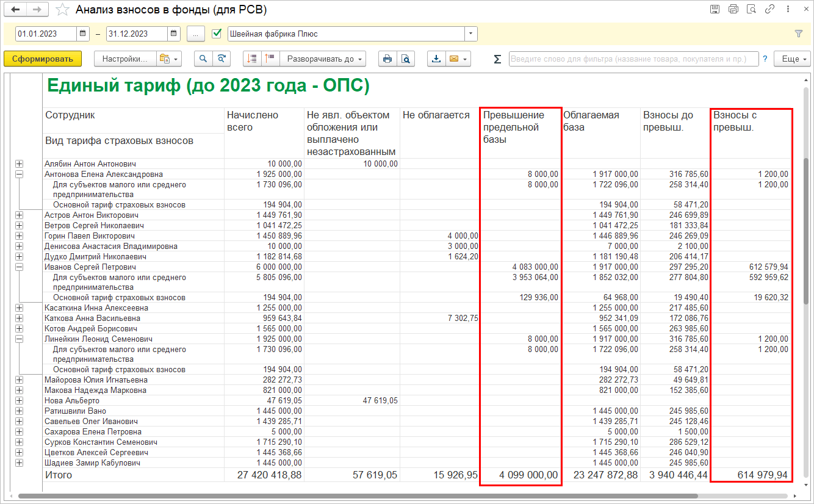Expand the Ветров Сергей Николаевич row
Viewport: 814px width, 504px height.
tap(19, 226)
